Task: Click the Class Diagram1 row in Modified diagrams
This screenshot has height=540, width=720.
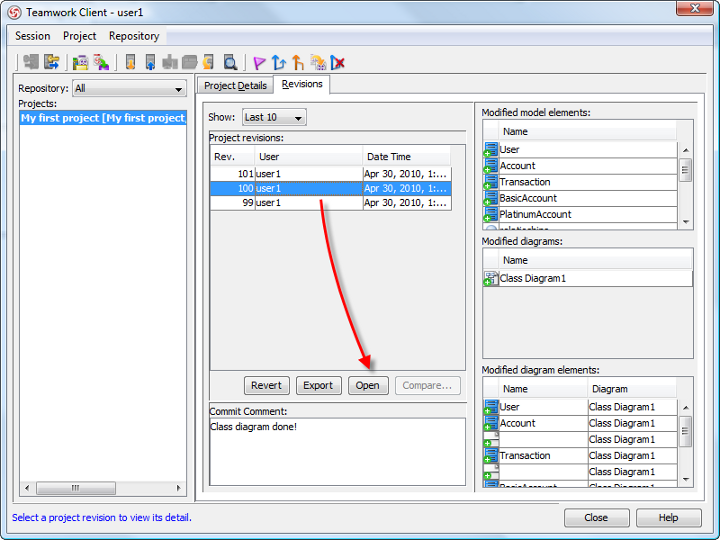Action: (588, 278)
